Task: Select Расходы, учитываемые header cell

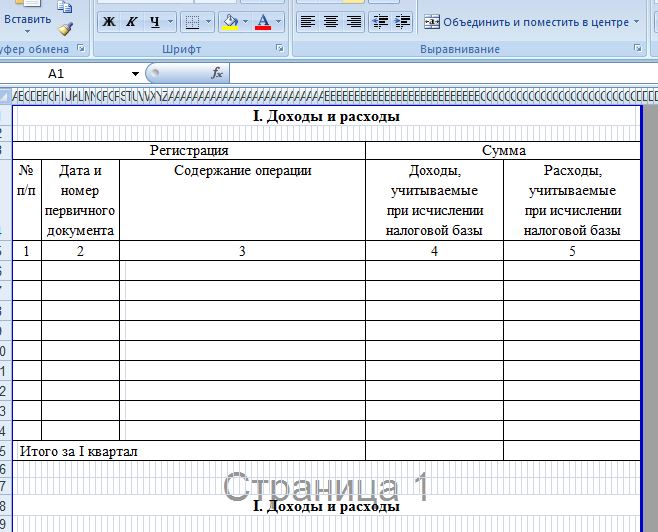Action: click(572, 200)
